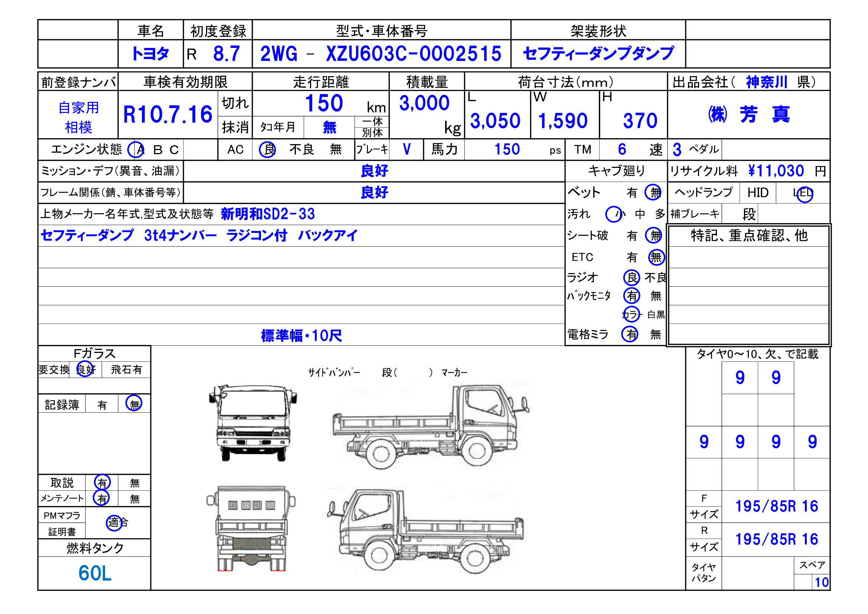Select the "飛石有" option under Fガラス
Screen dimensions: 868x614
126,370
